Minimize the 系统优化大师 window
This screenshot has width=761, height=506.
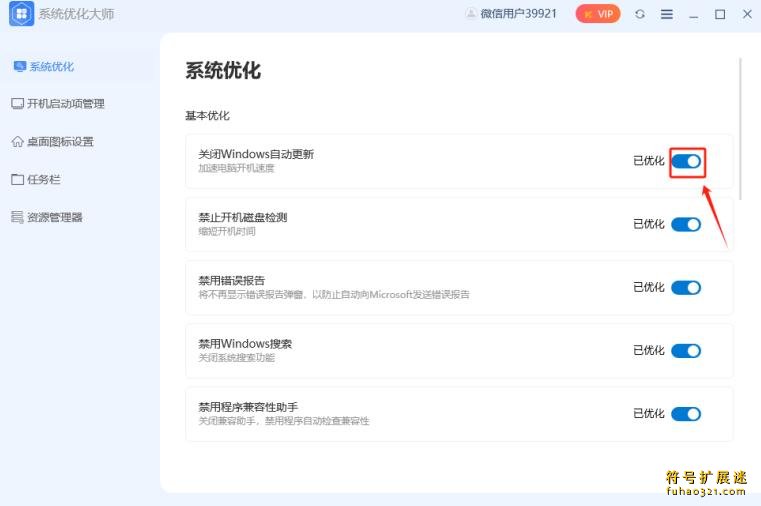tap(694, 15)
